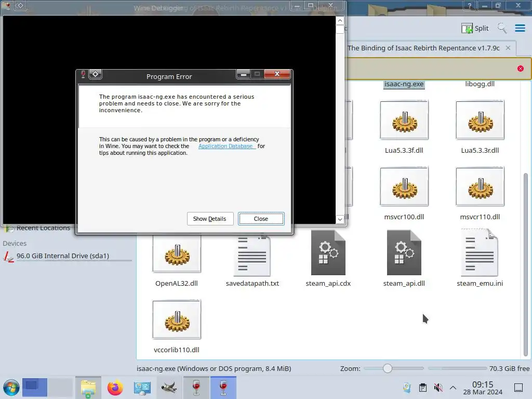Select the steam_api.dll file icon

404,253
